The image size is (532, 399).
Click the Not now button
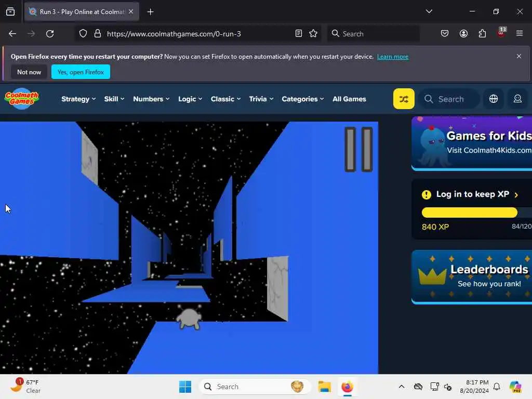29,72
